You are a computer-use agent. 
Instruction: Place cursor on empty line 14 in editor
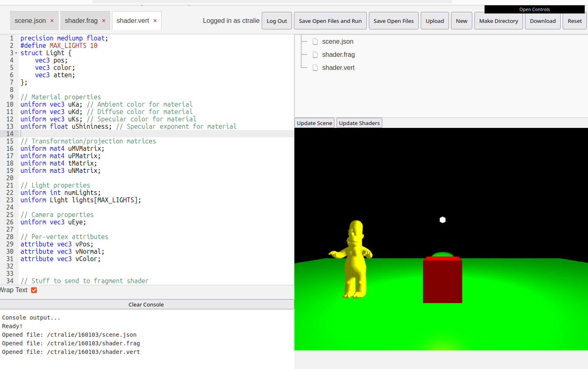tap(155, 134)
